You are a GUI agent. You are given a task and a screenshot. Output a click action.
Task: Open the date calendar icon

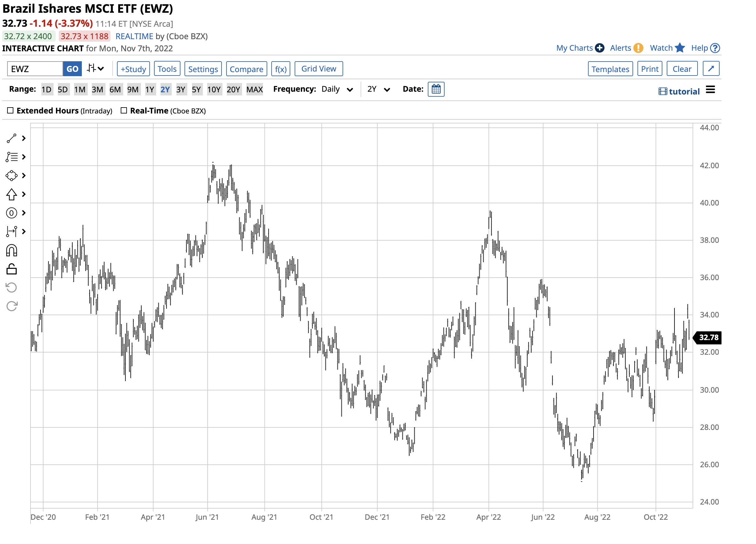pos(436,89)
